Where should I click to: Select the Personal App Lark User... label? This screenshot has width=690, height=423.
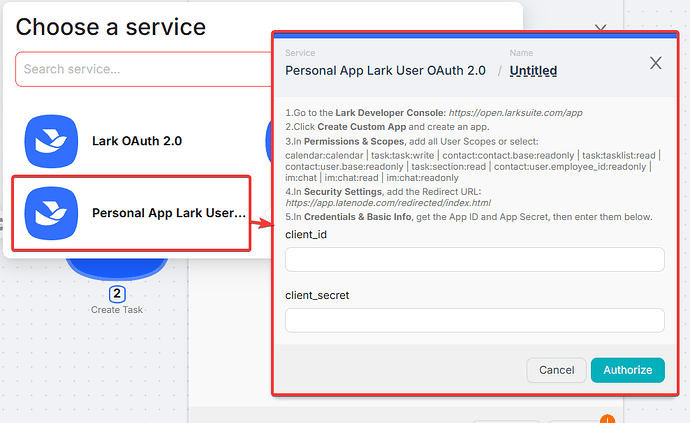point(169,213)
